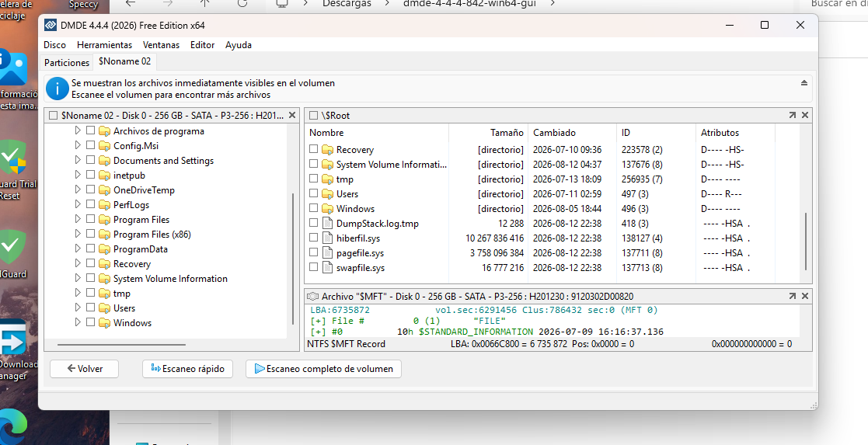Expand the Recovery tree node

tap(78, 263)
